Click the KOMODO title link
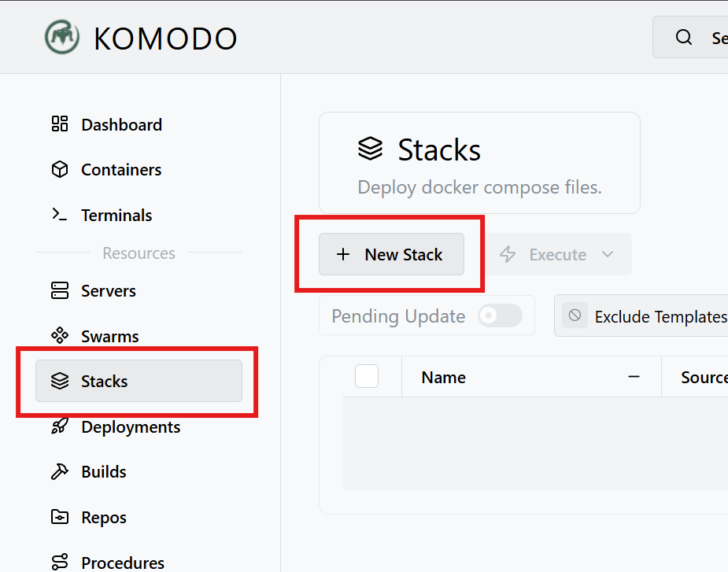The height and width of the screenshot is (572, 728). click(x=166, y=39)
